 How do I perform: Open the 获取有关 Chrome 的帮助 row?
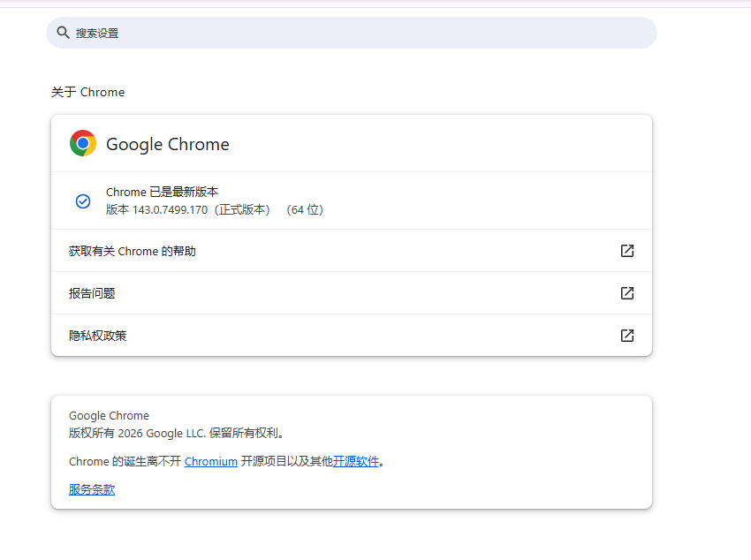click(x=133, y=251)
